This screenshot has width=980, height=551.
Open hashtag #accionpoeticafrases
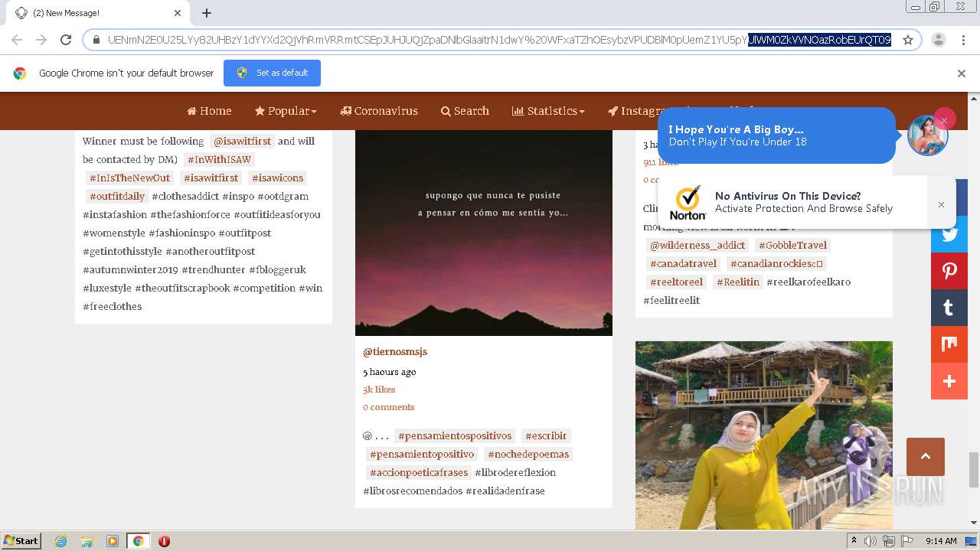[419, 472]
